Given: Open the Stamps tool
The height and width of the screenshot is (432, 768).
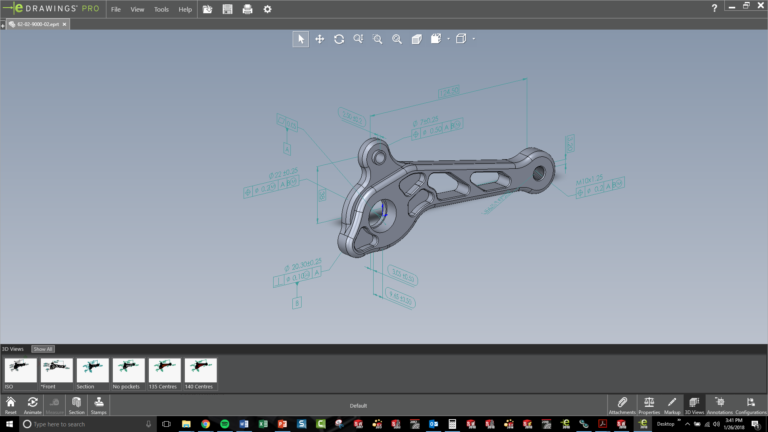Looking at the screenshot, I should click(x=99, y=403).
